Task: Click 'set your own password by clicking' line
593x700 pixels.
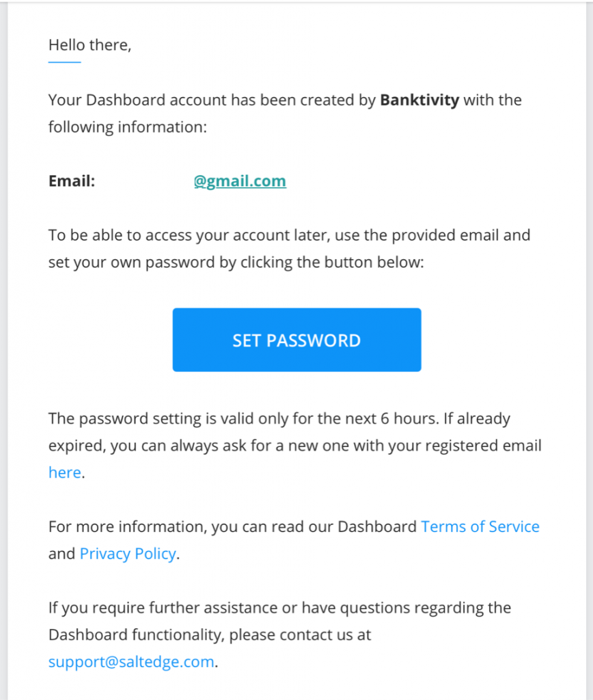Action: click(x=236, y=262)
